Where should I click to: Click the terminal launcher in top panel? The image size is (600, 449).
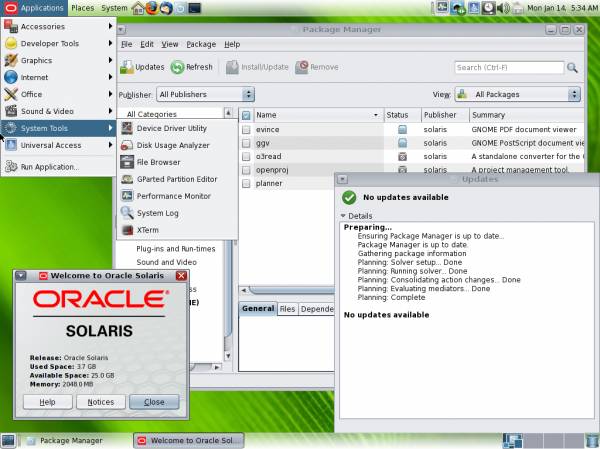(x=194, y=8)
